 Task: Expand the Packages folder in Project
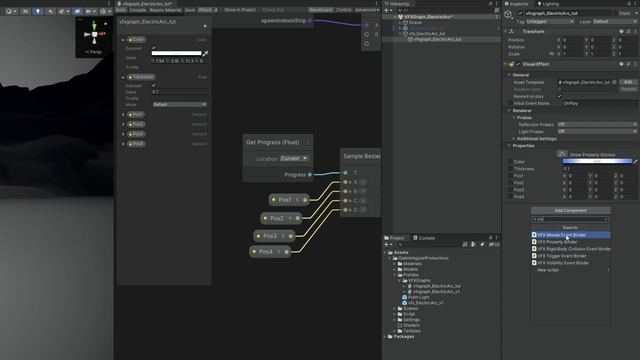pyautogui.click(x=385, y=337)
